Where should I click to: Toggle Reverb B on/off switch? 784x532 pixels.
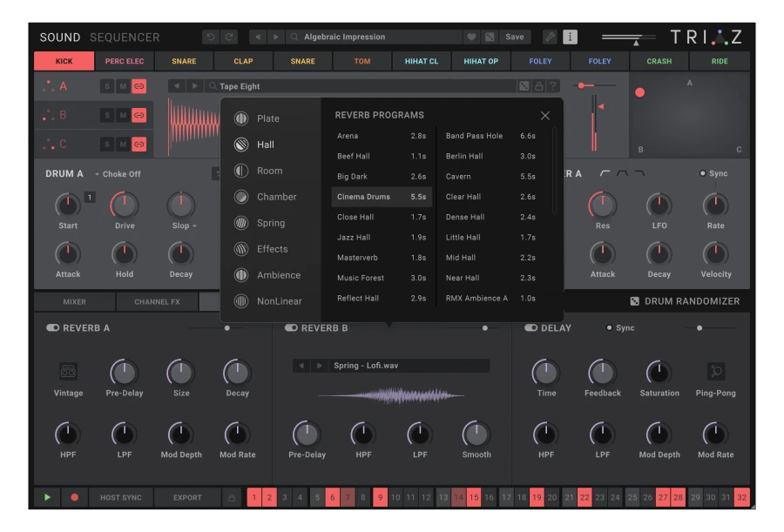pos(291,328)
